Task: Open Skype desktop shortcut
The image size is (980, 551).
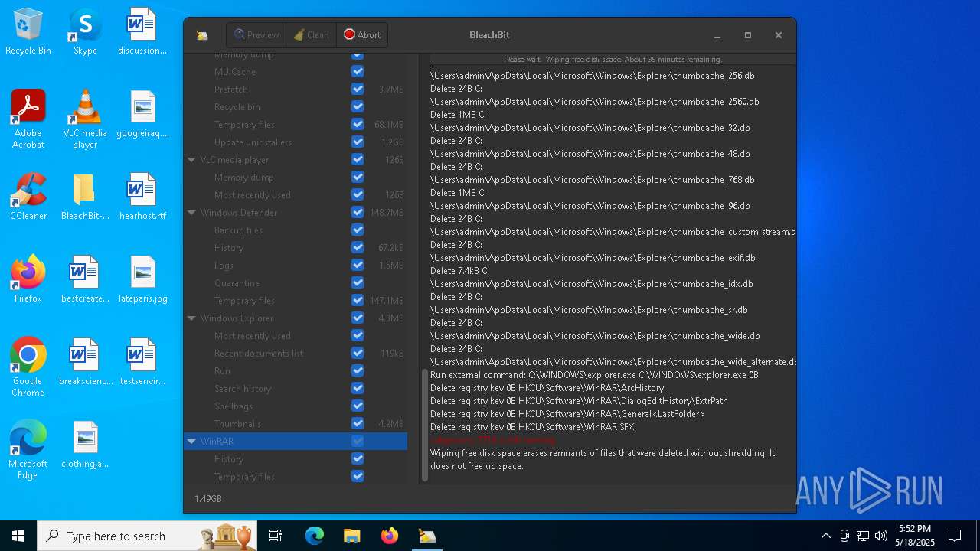Action: (x=85, y=32)
